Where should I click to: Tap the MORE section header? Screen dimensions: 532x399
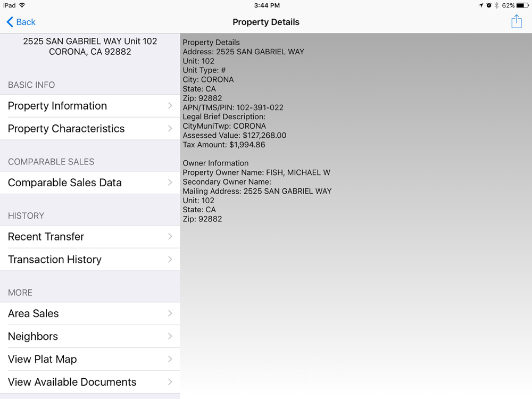(x=20, y=293)
